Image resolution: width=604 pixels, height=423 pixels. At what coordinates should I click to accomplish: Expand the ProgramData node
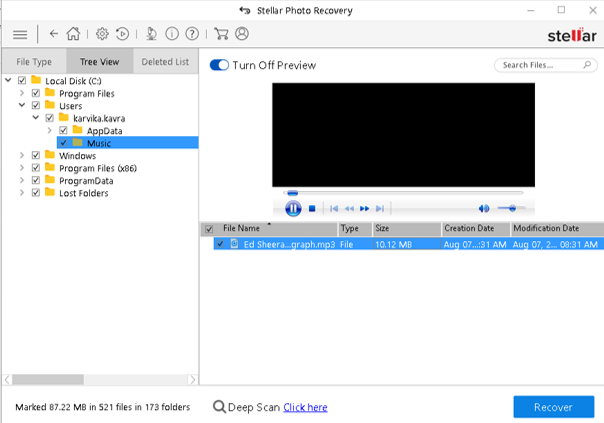tap(22, 180)
